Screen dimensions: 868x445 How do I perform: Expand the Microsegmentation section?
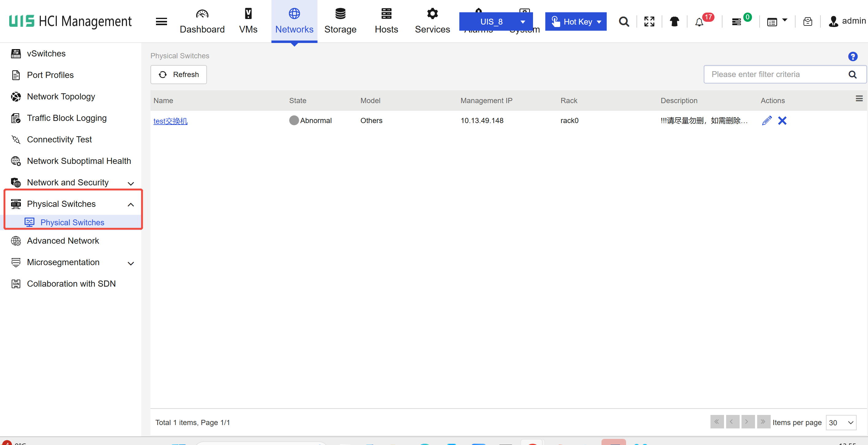coord(131,263)
